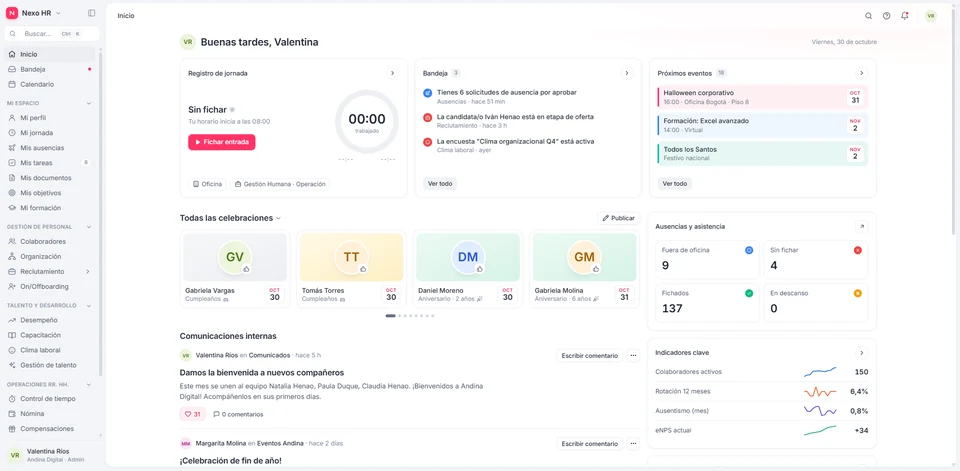
Task: Click the Publicar button
Action: (x=618, y=218)
